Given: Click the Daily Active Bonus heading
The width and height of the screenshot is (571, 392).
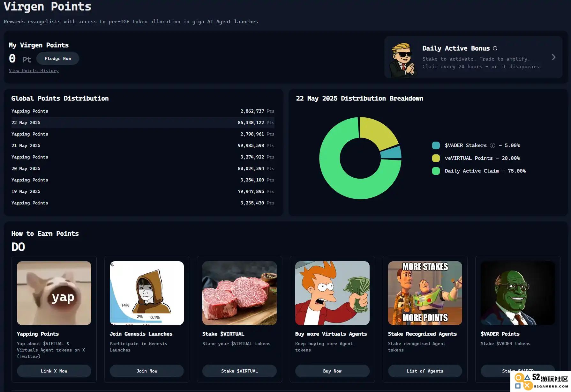Looking at the screenshot, I should 456,48.
